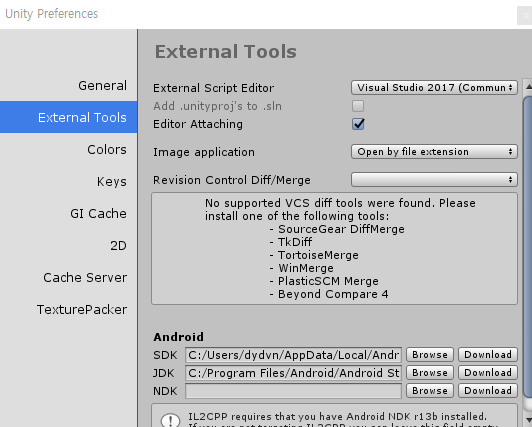Image resolution: width=532 pixels, height=427 pixels.
Task: Download the JDK
Action: tap(488, 372)
